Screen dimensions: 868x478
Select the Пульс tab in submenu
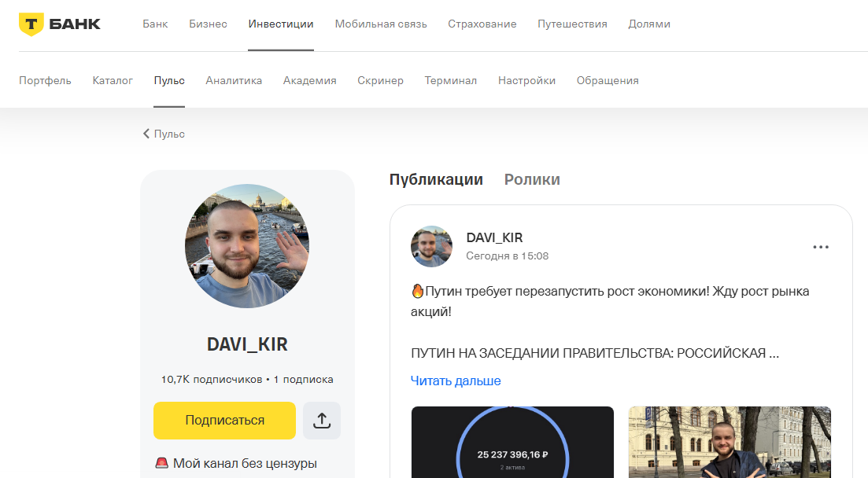pos(169,81)
